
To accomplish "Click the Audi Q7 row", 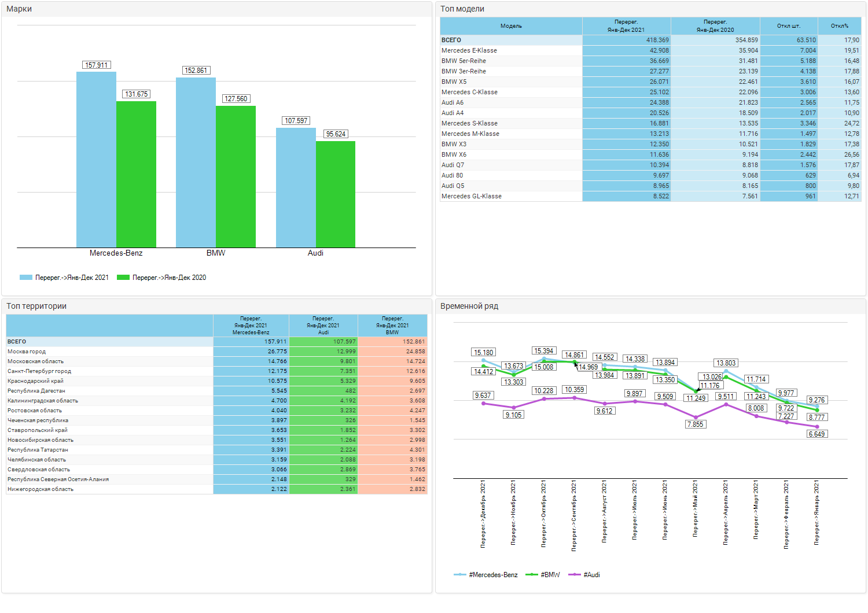I will point(650,165).
